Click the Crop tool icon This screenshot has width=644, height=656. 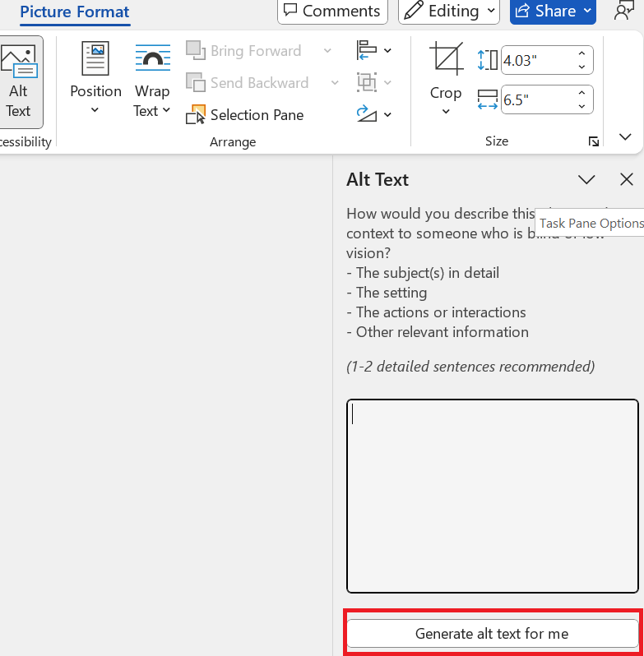coord(446,59)
